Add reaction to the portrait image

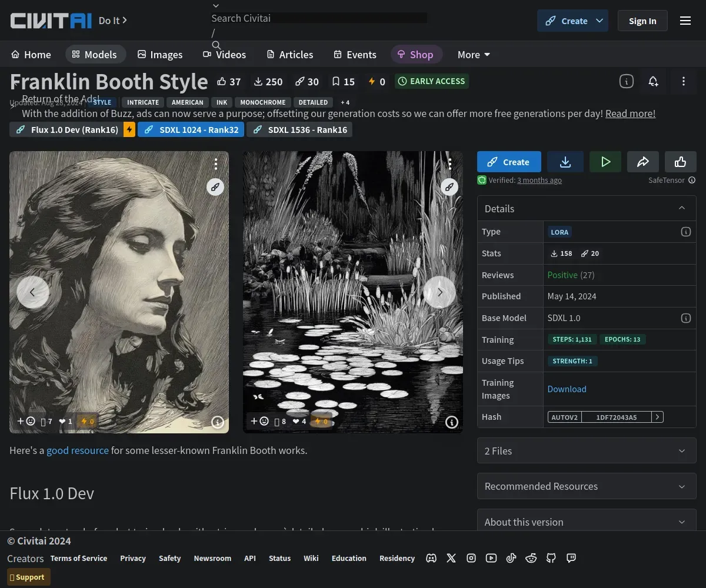click(26, 421)
